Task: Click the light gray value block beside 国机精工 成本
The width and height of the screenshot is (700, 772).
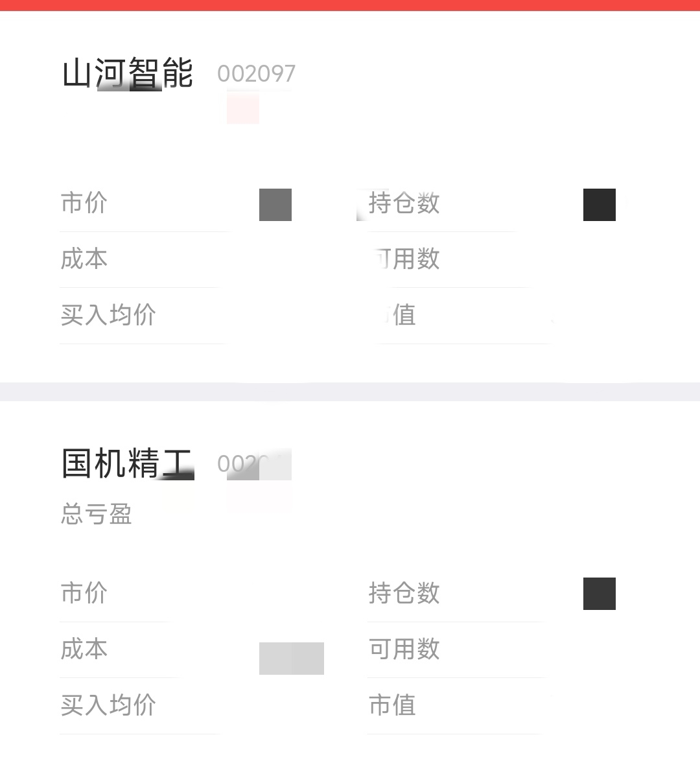Action: 292,659
